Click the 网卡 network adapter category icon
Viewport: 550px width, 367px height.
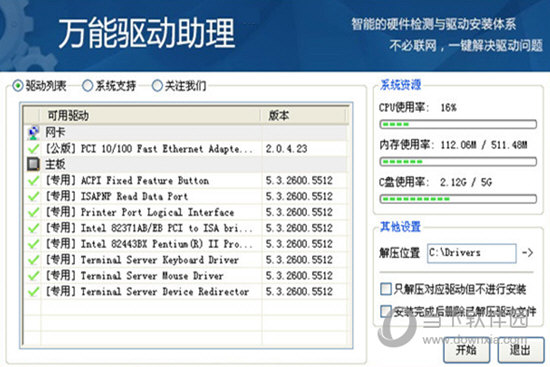click(x=33, y=132)
